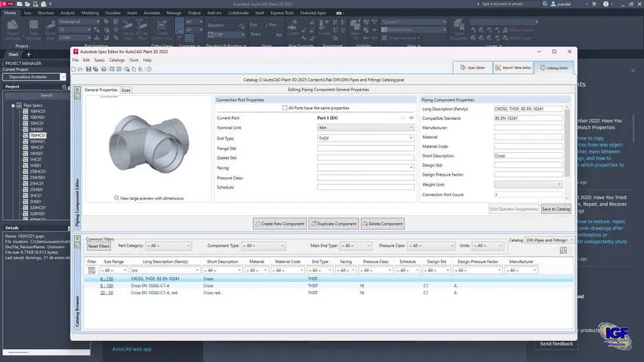This screenshot has height=362, width=644.
Task: Click the Reset Filters button
Action: 99,247
